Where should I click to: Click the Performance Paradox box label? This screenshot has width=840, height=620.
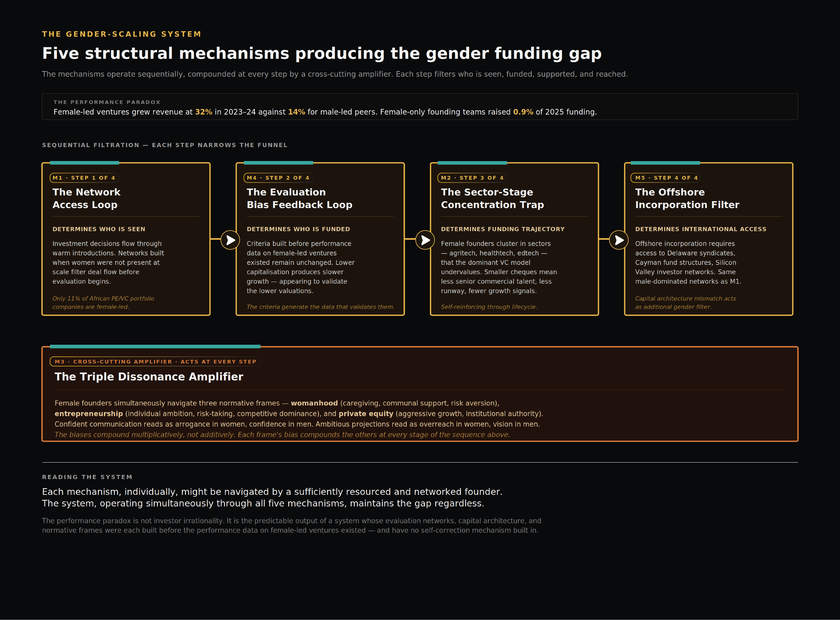coord(107,102)
